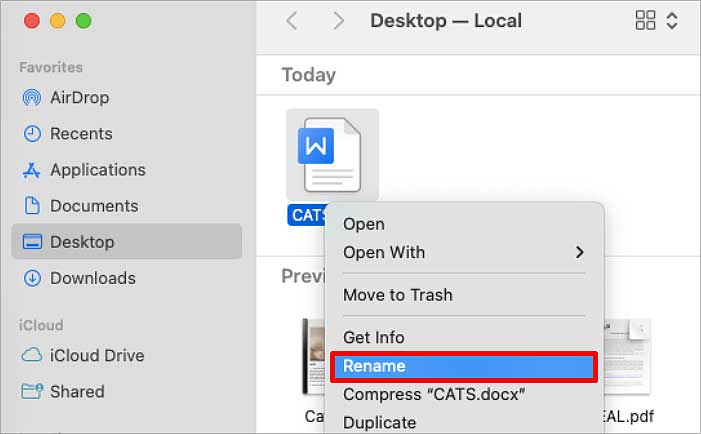This screenshot has height=434, width=701.
Task: Click Get Info in context menu
Action: (x=374, y=337)
